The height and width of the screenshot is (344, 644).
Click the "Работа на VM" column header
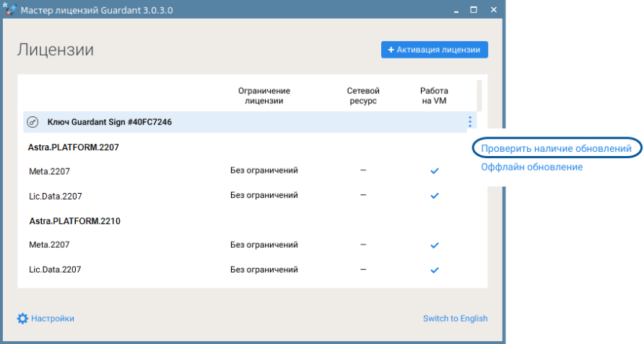[x=434, y=95]
